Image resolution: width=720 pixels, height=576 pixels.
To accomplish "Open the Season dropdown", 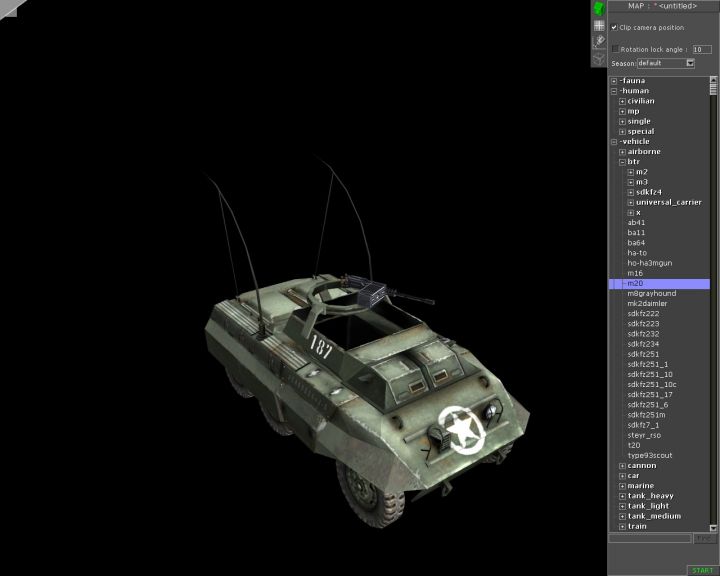I will click(x=690, y=63).
